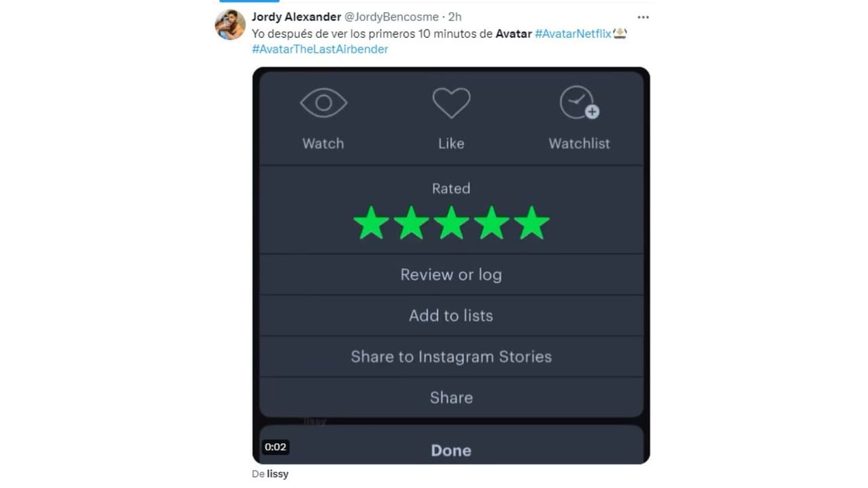Open the lissy video source link
This screenshot has height=488, width=868.
coord(277,474)
